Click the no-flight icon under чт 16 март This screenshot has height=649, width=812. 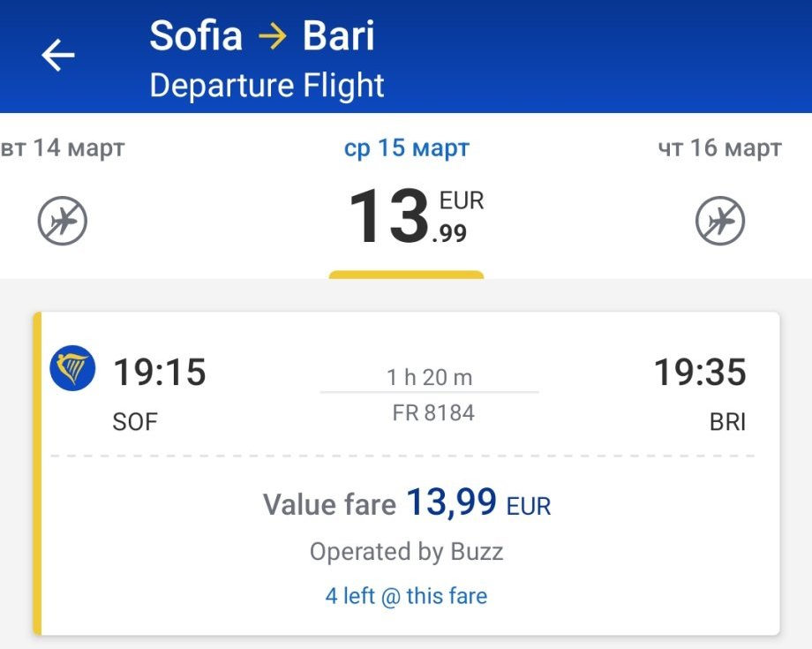tap(719, 221)
